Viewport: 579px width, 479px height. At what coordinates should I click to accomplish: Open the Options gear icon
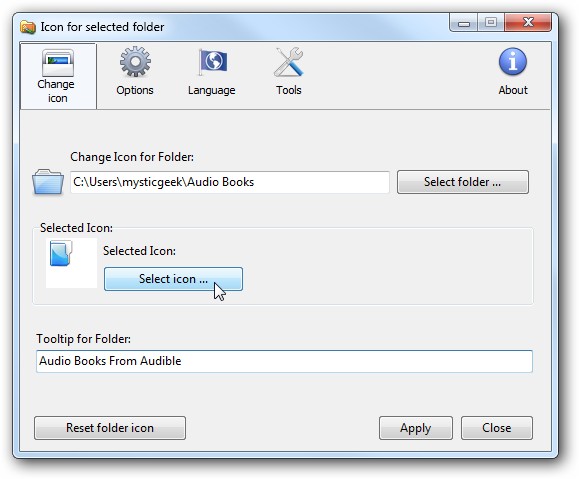point(135,61)
